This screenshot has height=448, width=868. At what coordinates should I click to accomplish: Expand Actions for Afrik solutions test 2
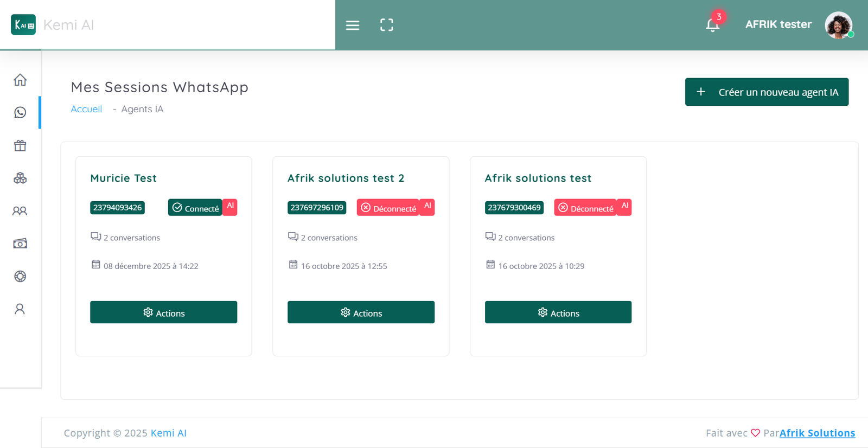click(x=361, y=312)
